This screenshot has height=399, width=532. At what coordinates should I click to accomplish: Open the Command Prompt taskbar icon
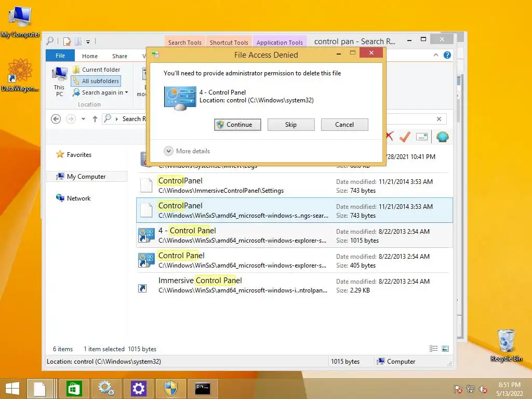pos(203,389)
